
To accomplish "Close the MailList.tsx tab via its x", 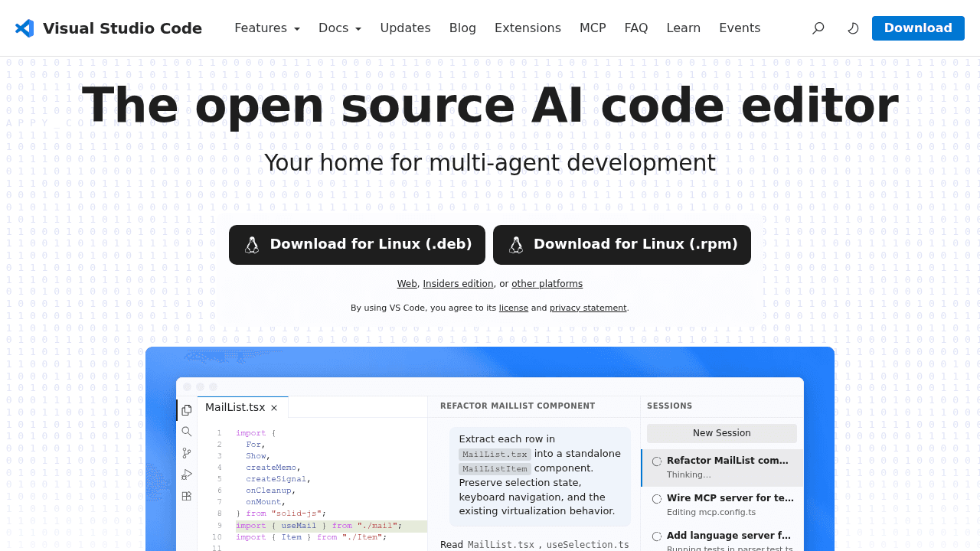I will (274, 408).
